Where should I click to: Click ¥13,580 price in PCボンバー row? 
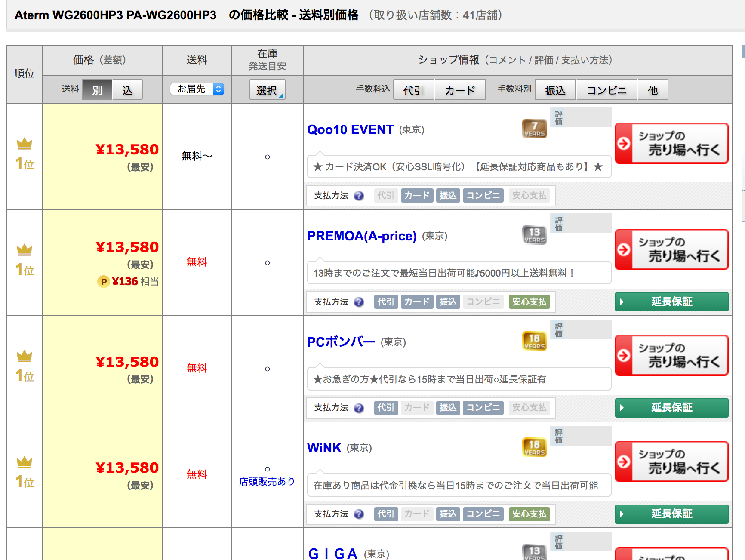(x=127, y=362)
